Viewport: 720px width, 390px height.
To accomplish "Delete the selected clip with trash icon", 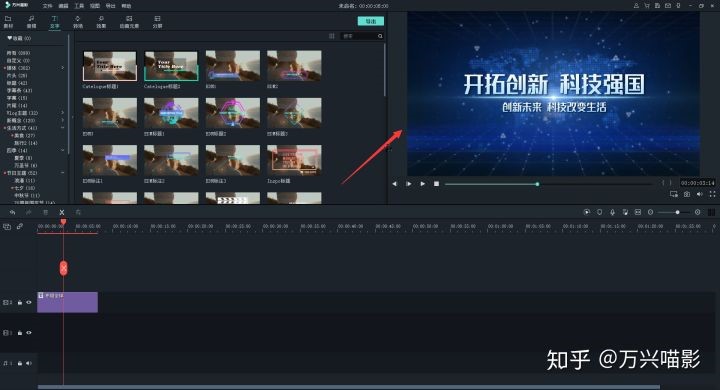I will (45, 212).
